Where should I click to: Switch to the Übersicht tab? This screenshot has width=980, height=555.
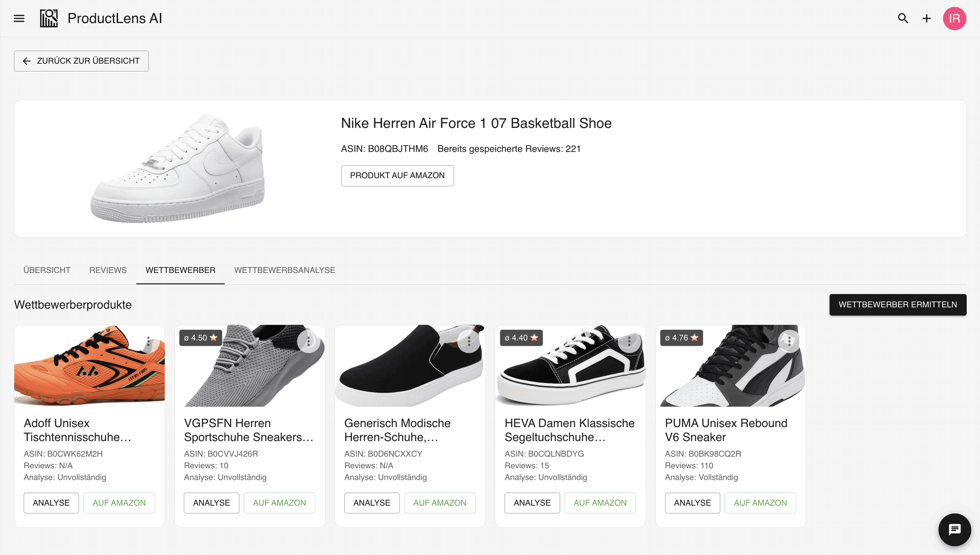coord(47,270)
